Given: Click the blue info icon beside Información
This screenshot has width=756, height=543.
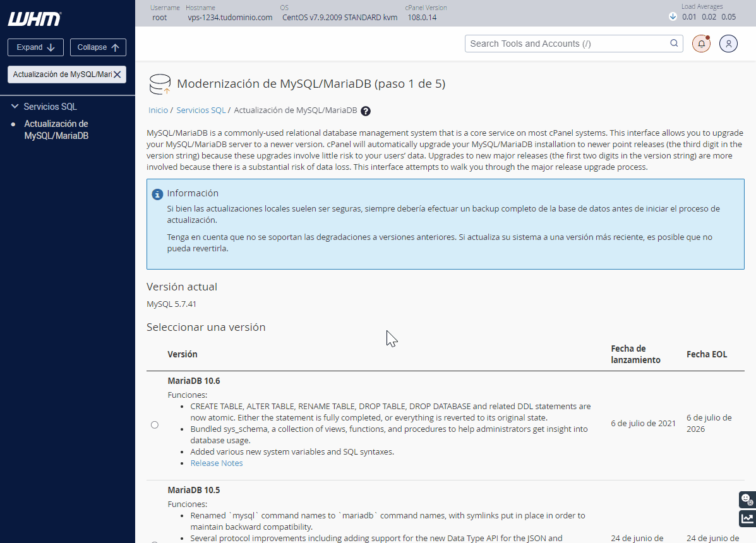Looking at the screenshot, I should click(157, 194).
